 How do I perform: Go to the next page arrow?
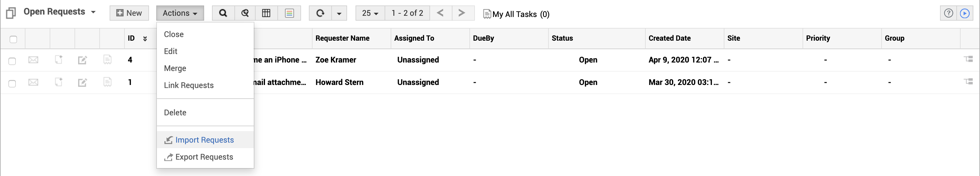point(462,13)
